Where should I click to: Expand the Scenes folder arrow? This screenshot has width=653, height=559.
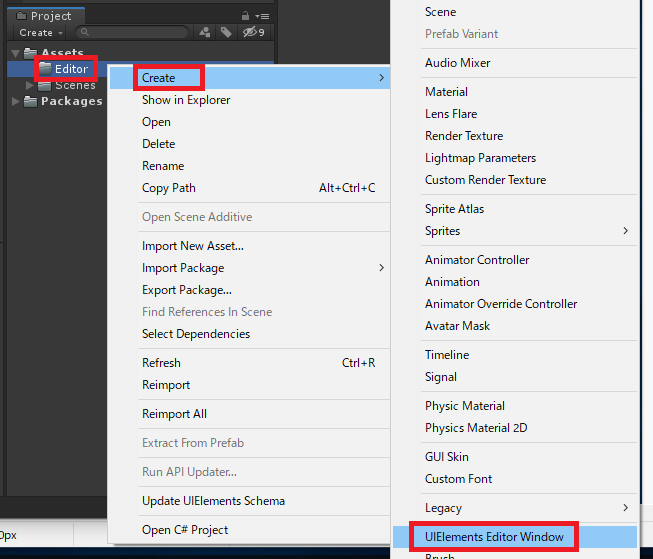29,85
